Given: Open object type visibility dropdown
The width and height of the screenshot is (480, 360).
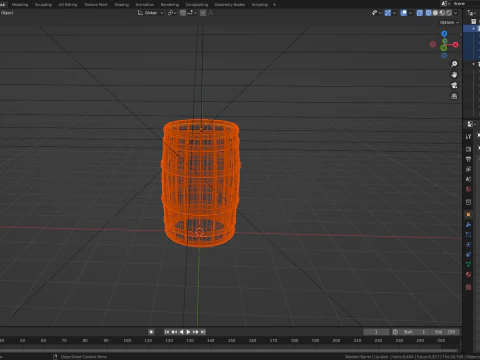Looking at the screenshot, I should click(x=376, y=13).
